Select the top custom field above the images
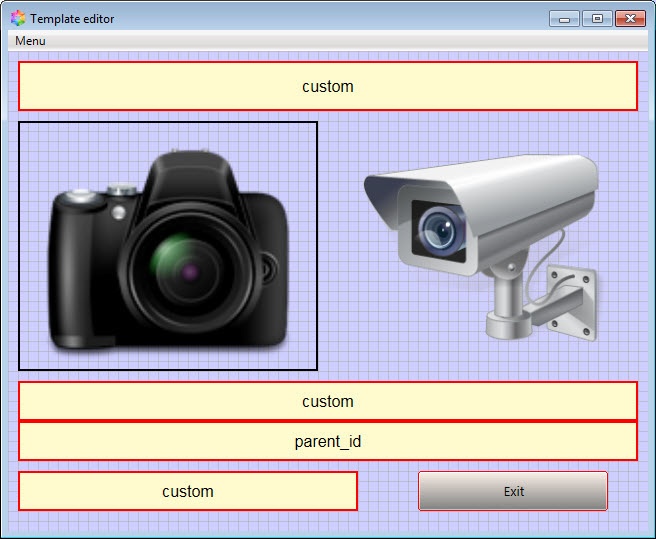Screen dimensions: 656x539 pos(328,86)
